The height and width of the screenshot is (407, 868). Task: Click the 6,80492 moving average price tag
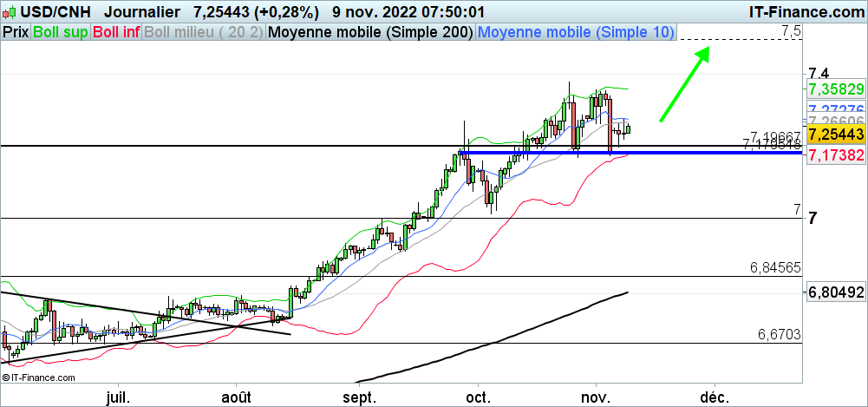click(836, 292)
